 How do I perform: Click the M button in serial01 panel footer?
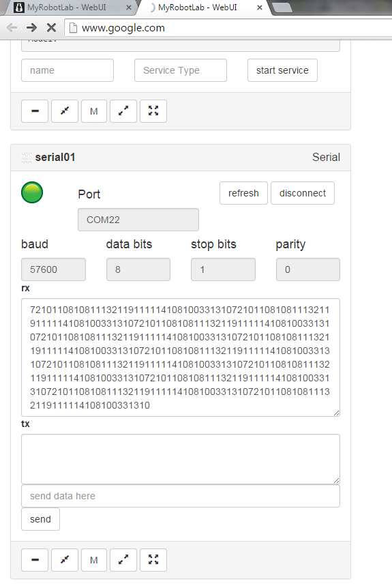coord(94,560)
